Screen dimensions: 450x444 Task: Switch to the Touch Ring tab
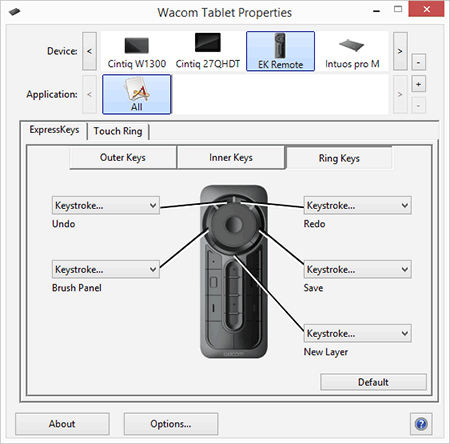pyautogui.click(x=118, y=131)
